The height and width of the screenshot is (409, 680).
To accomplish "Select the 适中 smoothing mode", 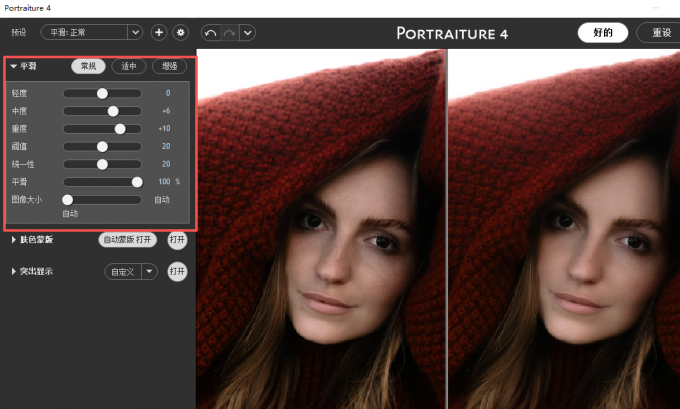I will click(x=128, y=67).
